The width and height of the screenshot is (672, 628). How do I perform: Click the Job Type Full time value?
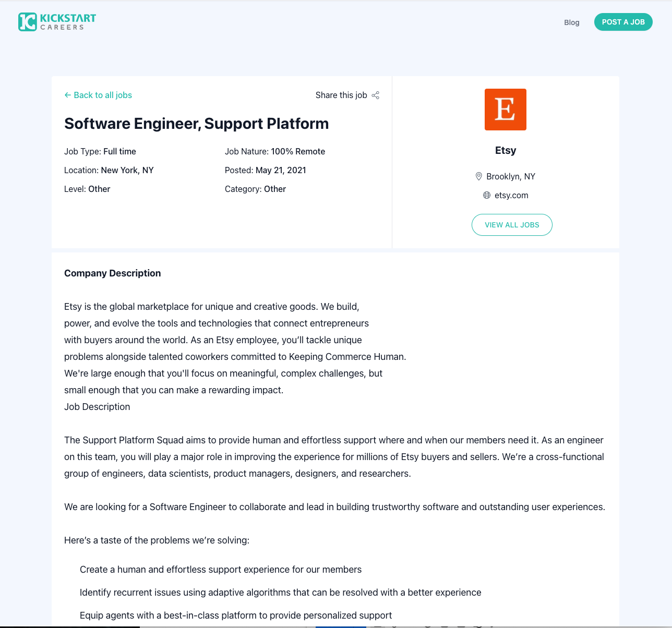tap(119, 151)
